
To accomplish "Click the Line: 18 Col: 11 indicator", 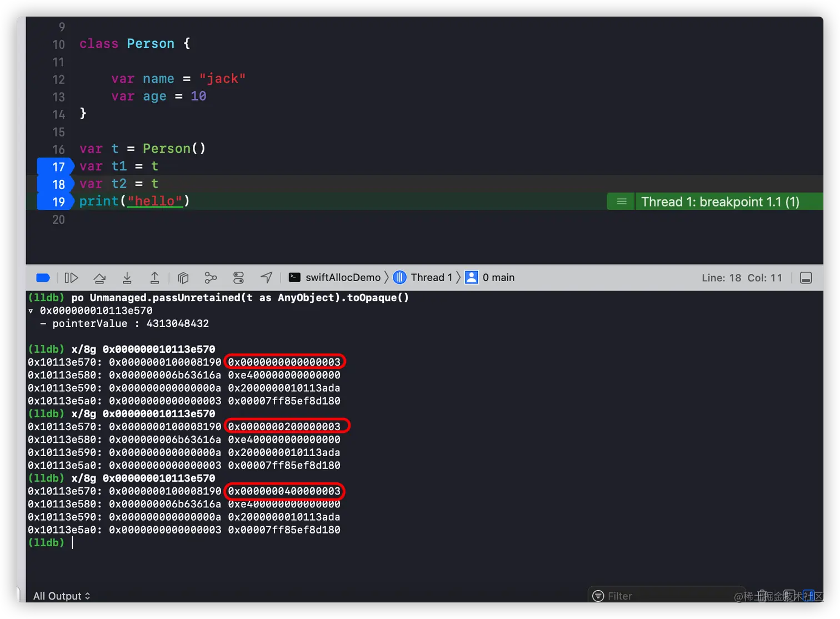I will coord(742,278).
